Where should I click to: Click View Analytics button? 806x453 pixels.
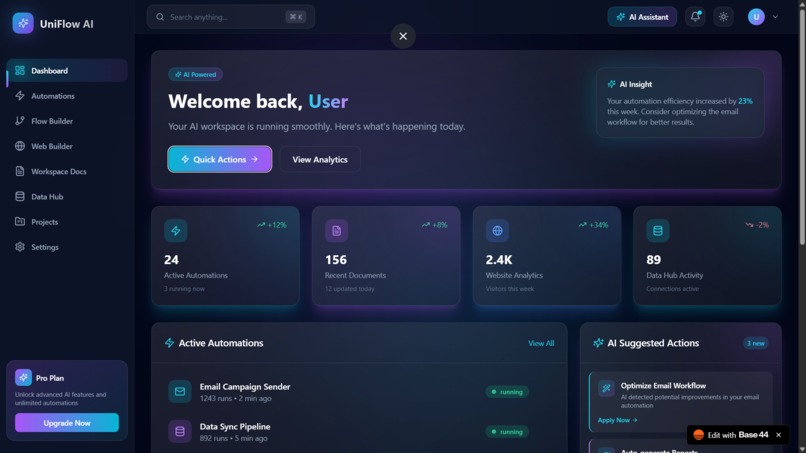320,159
